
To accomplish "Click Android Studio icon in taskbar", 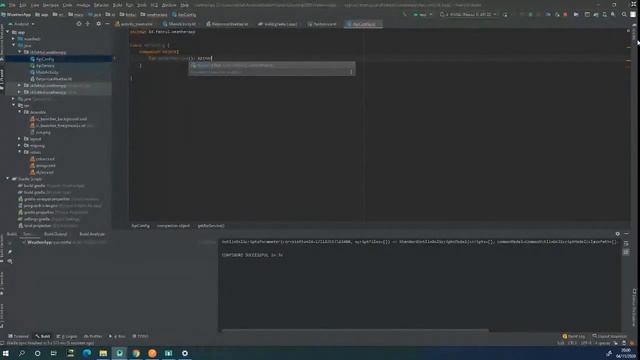I will pyautogui.click(x=120, y=353).
